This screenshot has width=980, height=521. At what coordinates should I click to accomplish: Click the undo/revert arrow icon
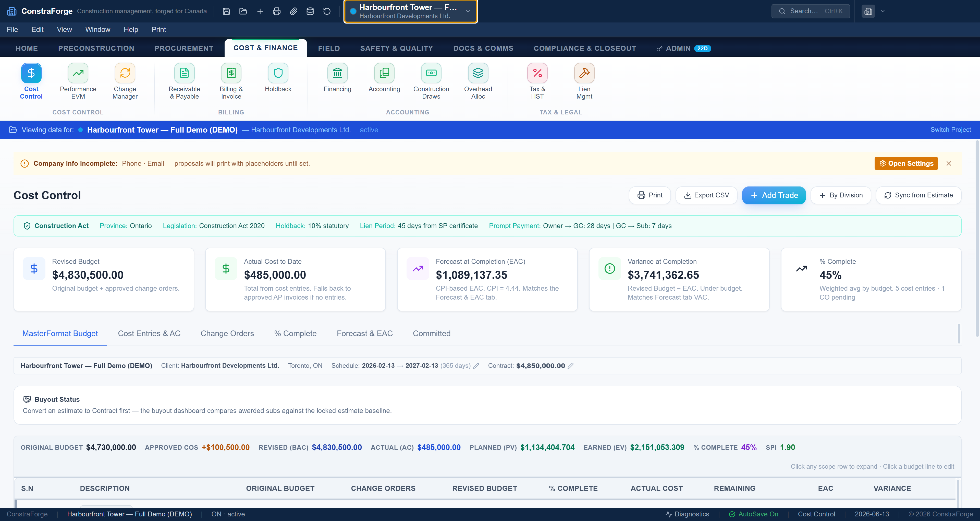(327, 11)
